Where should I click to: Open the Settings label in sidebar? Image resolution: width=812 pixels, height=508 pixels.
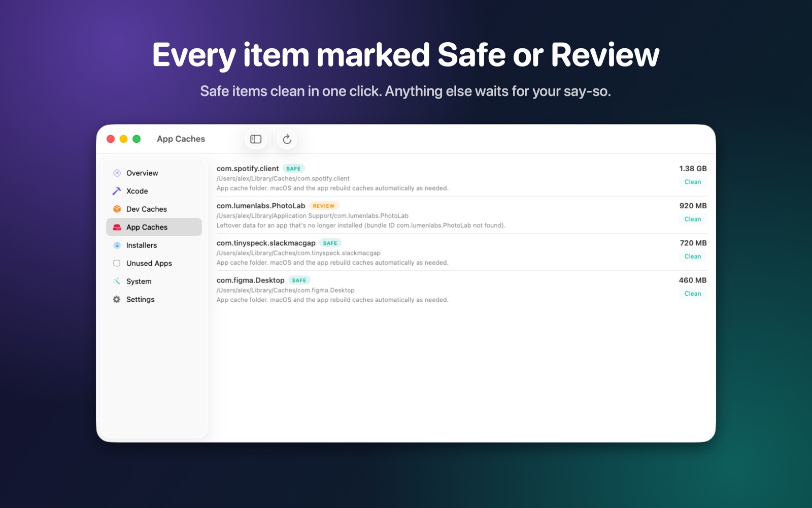(141, 299)
